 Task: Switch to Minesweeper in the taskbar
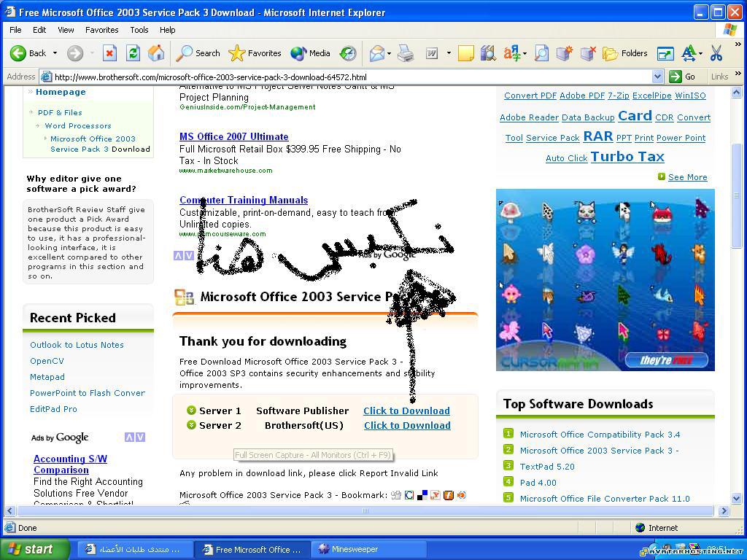pyautogui.click(x=355, y=550)
